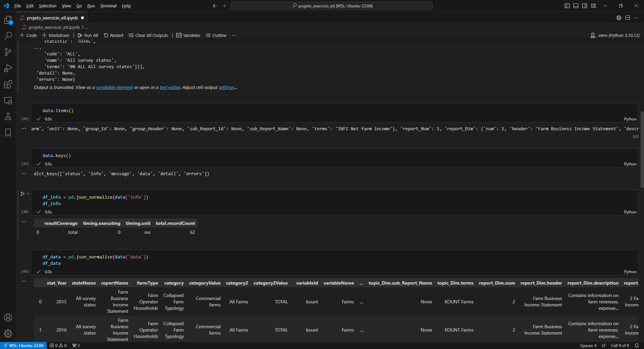Open Source Control view
Screen dimensions: 644x349
[8, 52]
